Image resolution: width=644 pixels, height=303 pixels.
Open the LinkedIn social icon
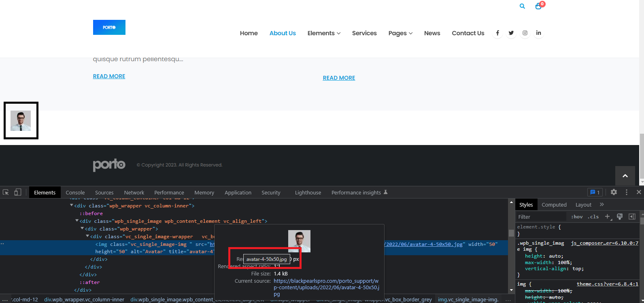click(539, 33)
